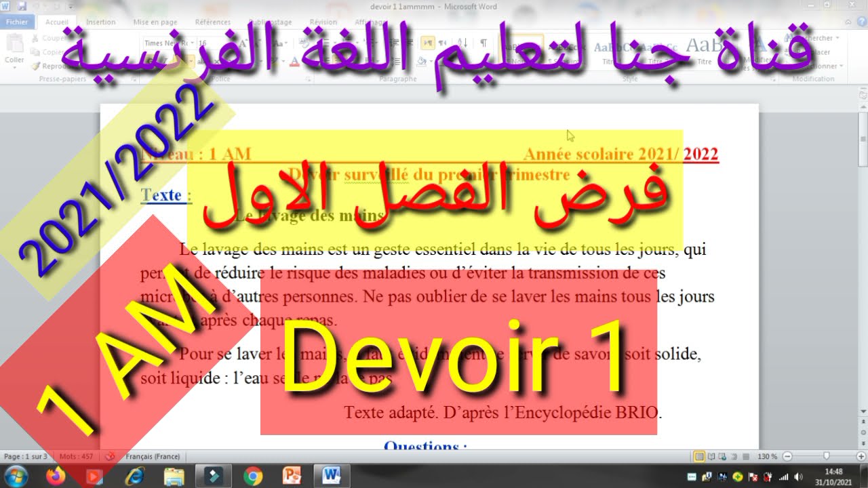Open word count via Mots : 457

(76, 456)
